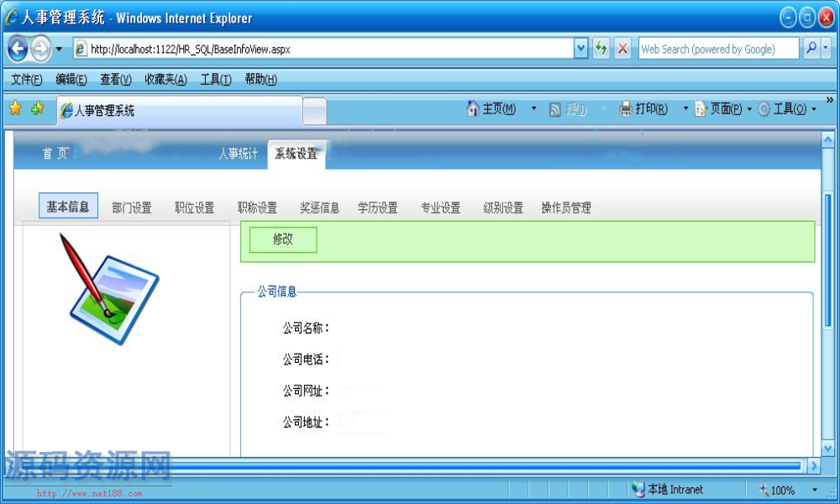The width and height of the screenshot is (840, 504).
Task: Click the red Stop loading icon
Action: tap(622, 49)
